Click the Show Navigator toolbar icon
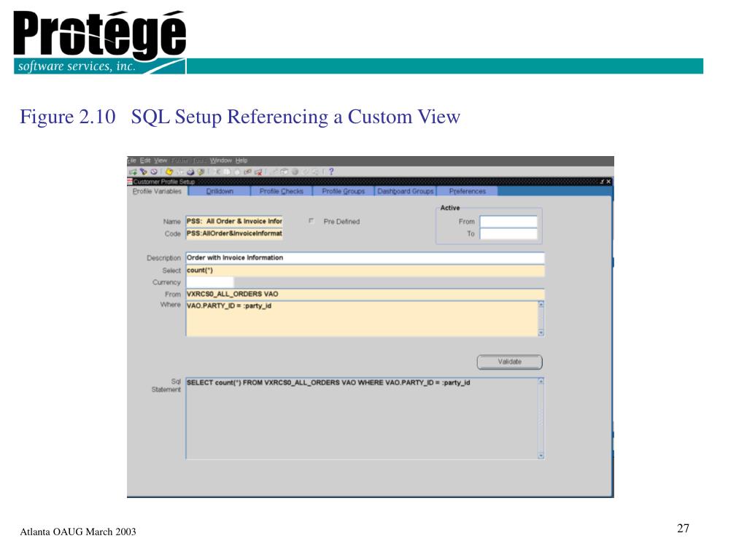Image resolution: width=747 pixels, height=560 pixels. tap(153, 172)
